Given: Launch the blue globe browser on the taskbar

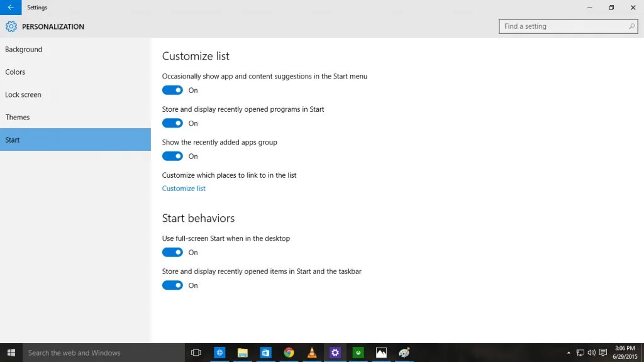Looking at the screenshot, I should click(219, 353).
